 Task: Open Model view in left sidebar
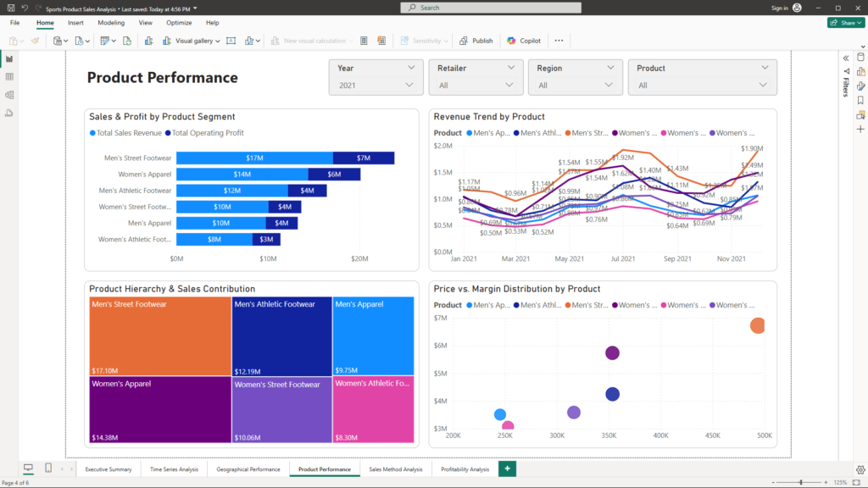9,95
